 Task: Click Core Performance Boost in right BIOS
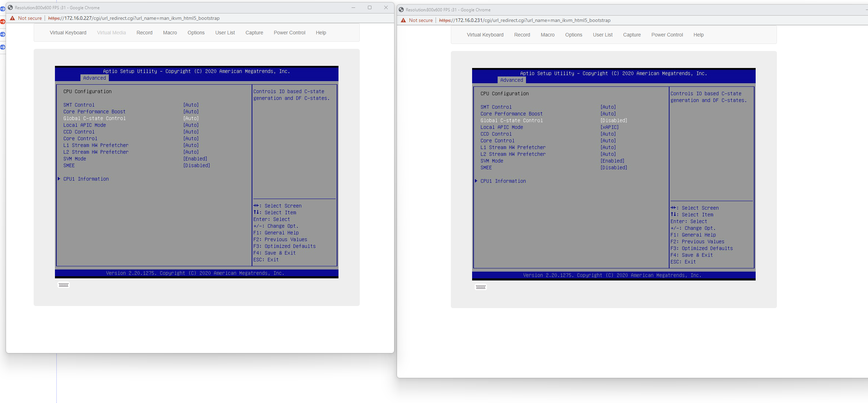511,114
